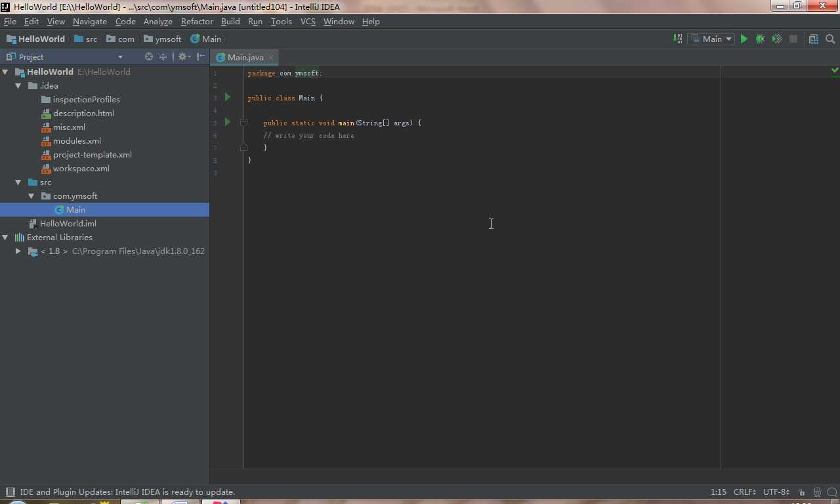
Task: Click the Make Project build icon
Action: (678, 39)
